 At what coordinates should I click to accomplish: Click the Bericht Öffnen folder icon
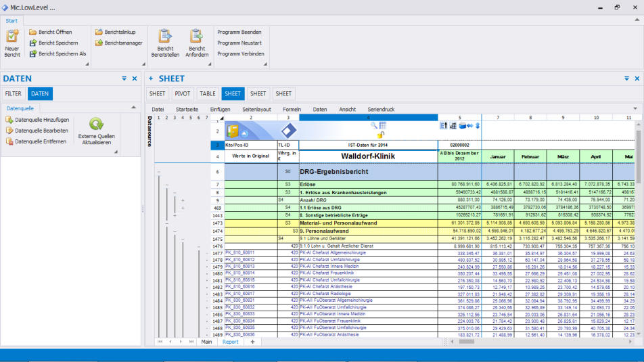tap(33, 32)
